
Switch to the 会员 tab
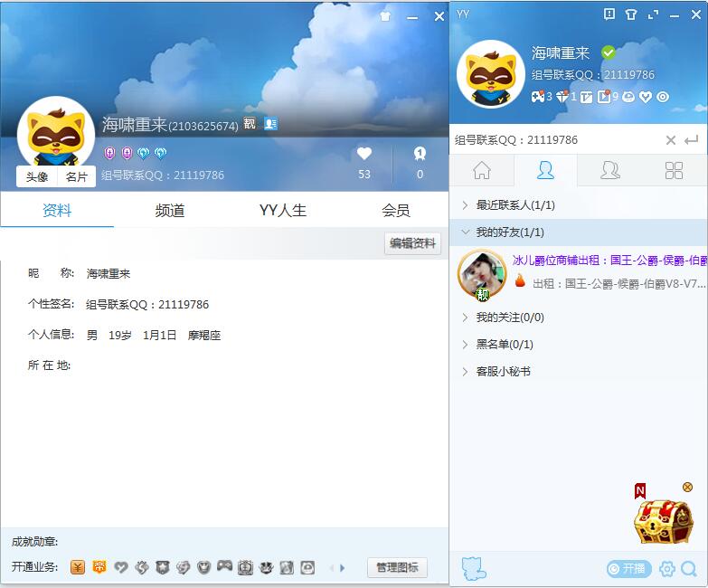[x=395, y=210]
